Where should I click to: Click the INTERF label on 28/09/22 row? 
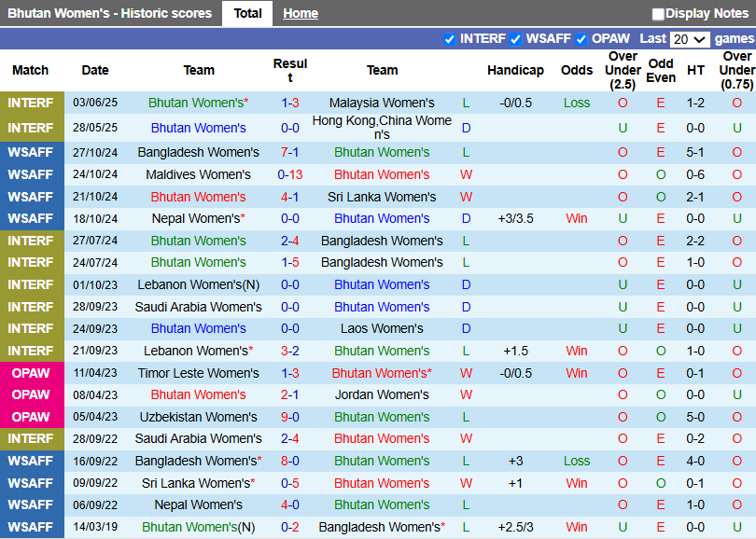(x=31, y=439)
